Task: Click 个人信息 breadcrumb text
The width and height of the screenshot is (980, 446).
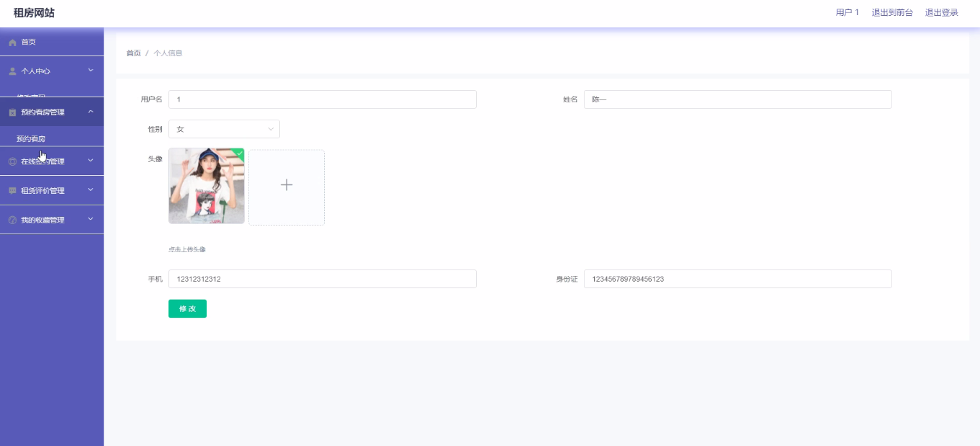Action: [x=168, y=53]
